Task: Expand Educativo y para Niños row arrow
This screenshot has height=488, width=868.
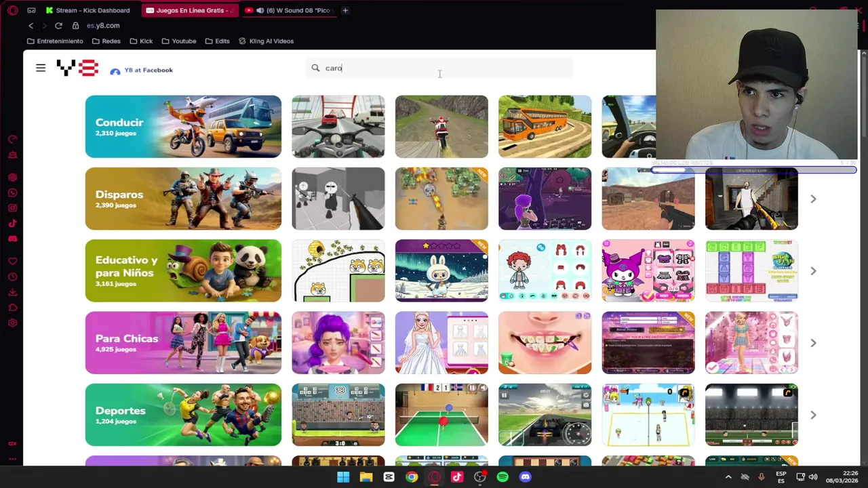Action: pyautogui.click(x=813, y=271)
